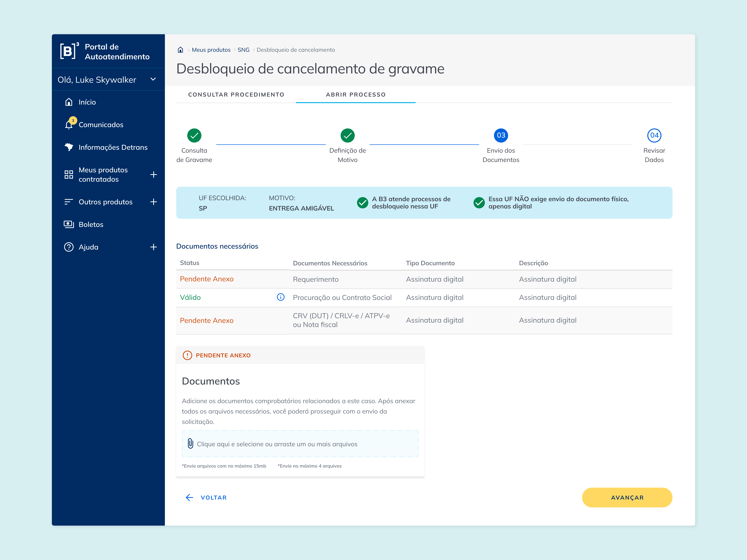This screenshot has height=560, width=747.
Task: Switch to Consultar Procedimento tab
Action: 236,94
